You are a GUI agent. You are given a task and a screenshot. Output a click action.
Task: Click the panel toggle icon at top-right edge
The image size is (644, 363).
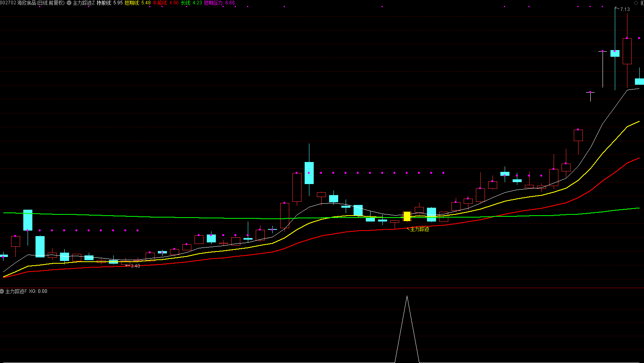[x=642, y=3]
